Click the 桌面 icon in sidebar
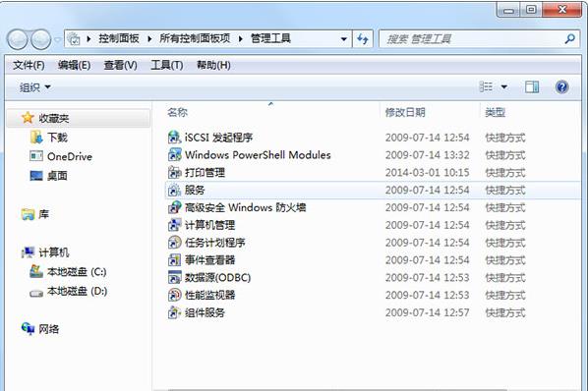Viewport: 588px width, 391px height. coord(36,175)
